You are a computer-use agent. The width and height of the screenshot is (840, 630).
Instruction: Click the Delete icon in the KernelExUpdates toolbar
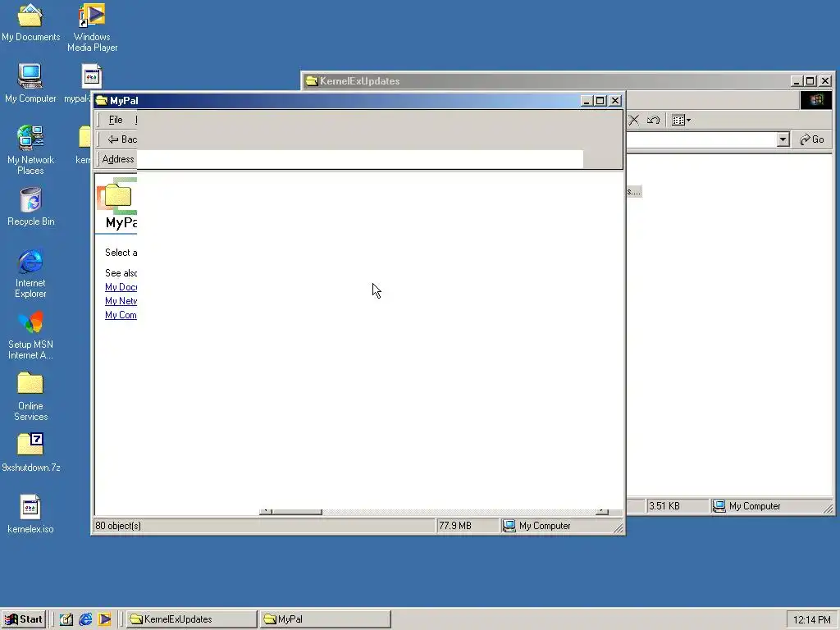634,120
